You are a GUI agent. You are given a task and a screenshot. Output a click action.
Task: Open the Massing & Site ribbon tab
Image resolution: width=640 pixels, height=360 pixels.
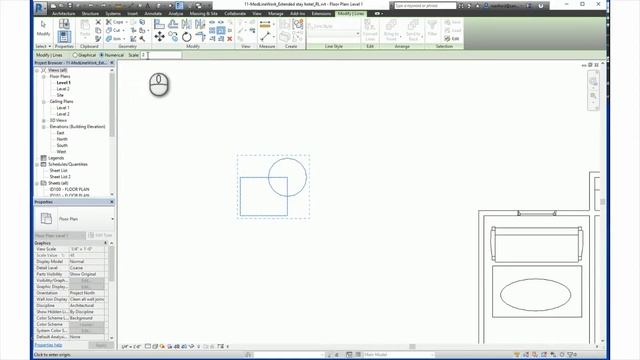point(203,13)
